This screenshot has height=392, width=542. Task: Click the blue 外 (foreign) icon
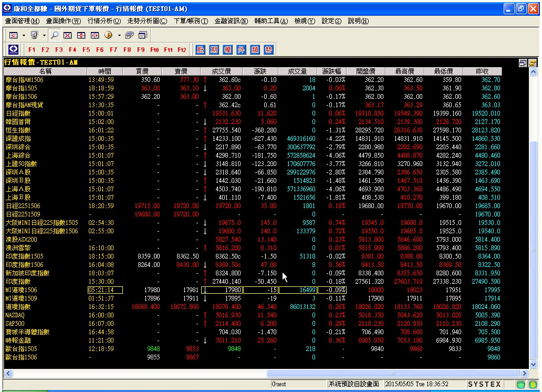241,50
